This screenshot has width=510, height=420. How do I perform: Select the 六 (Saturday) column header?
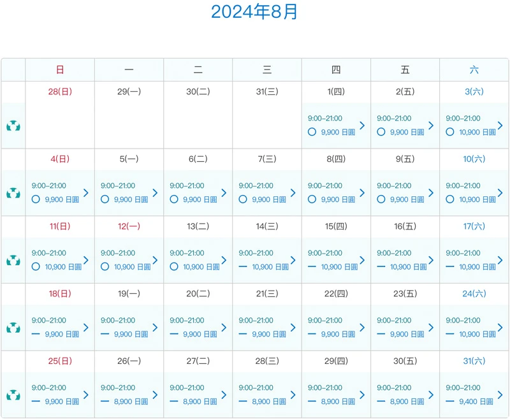(x=474, y=70)
